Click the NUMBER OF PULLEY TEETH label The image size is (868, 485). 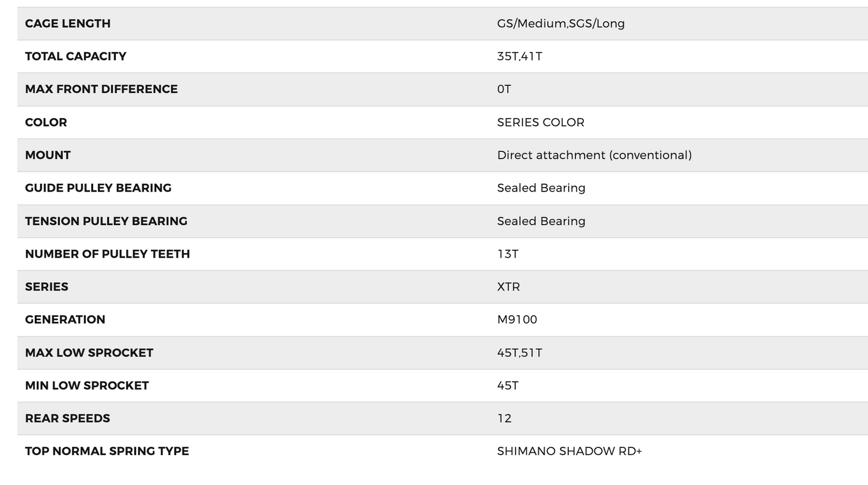(x=108, y=254)
